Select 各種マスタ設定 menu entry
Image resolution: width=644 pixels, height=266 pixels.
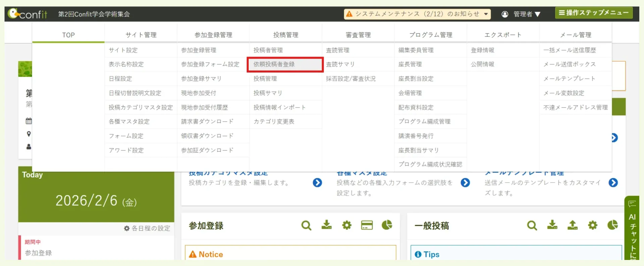(141, 122)
